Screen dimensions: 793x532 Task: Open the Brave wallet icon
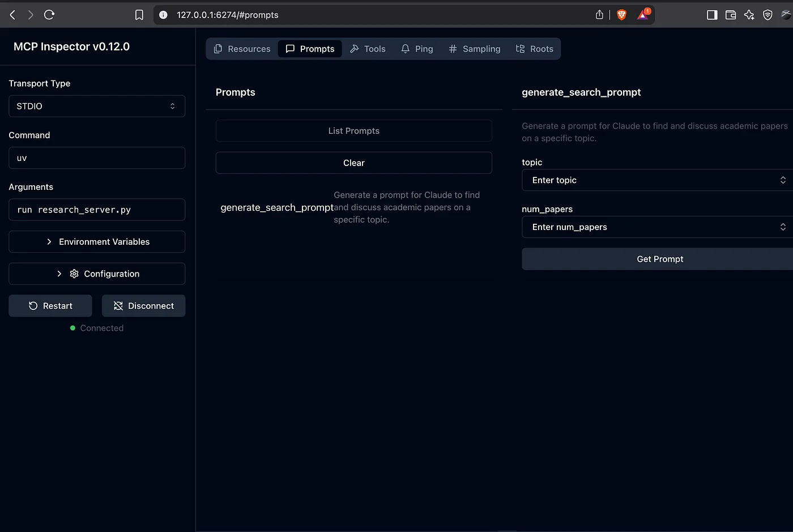pos(731,15)
